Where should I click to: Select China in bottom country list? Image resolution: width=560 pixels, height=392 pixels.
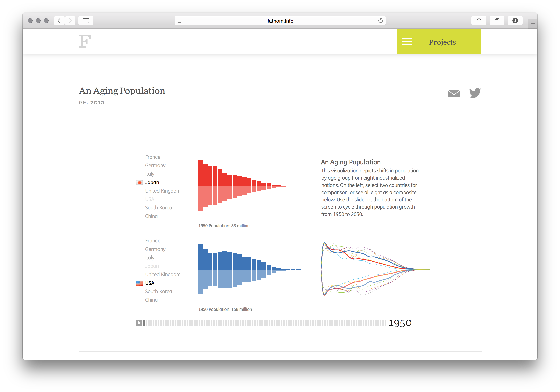click(x=151, y=300)
